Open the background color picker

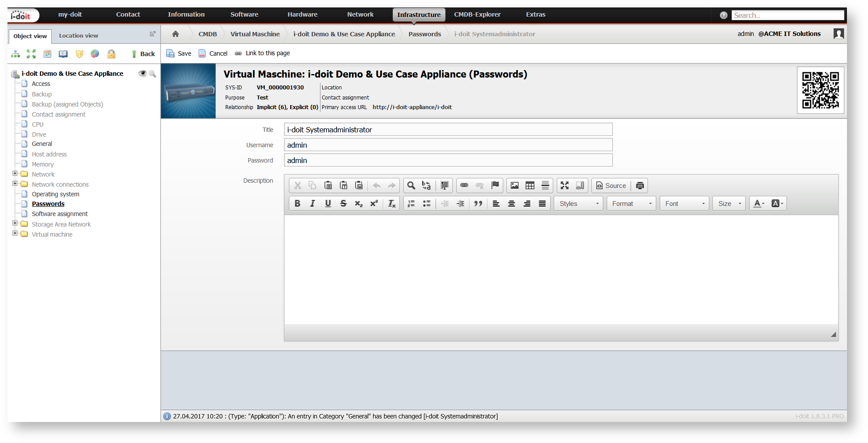point(777,204)
